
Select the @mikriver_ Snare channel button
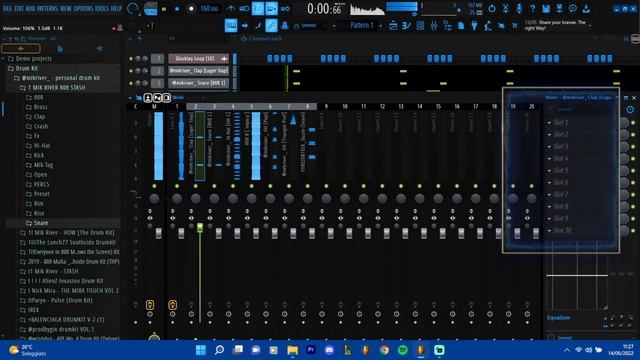(198, 83)
